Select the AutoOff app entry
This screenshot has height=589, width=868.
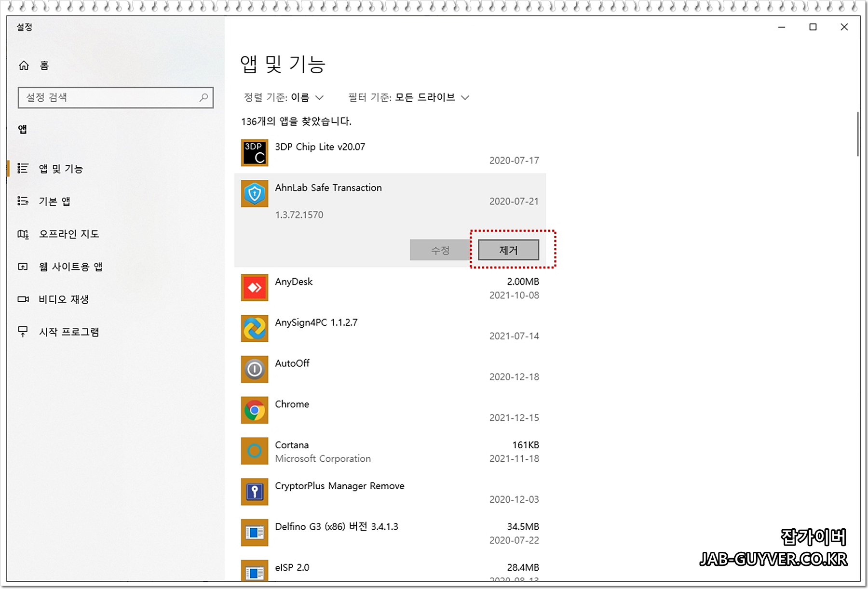point(390,370)
